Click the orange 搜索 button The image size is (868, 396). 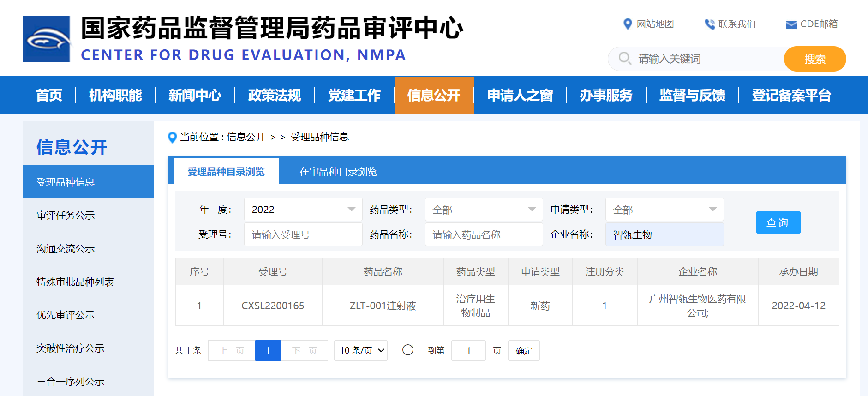click(815, 59)
